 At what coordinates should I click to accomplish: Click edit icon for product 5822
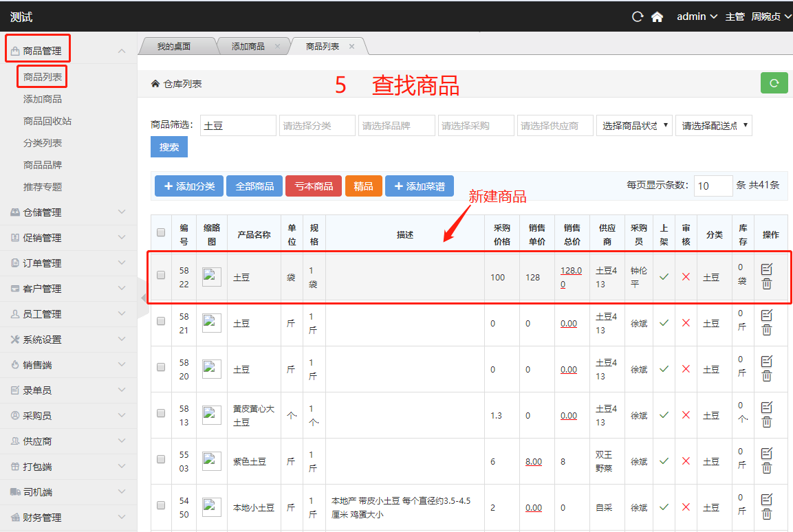(767, 269)
